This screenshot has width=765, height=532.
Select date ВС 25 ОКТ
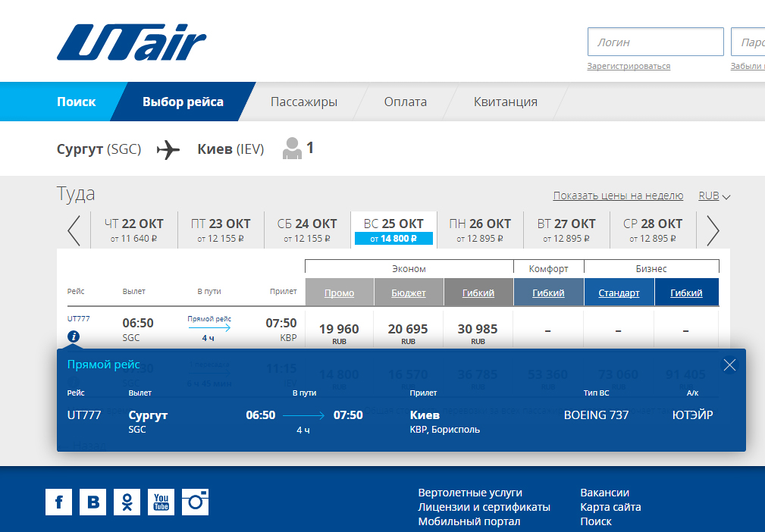[x=393, y=230]
